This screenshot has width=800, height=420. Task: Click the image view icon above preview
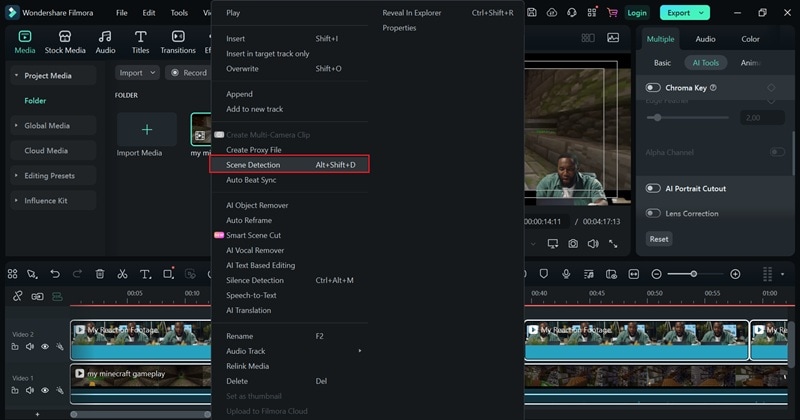coord(613,38)
